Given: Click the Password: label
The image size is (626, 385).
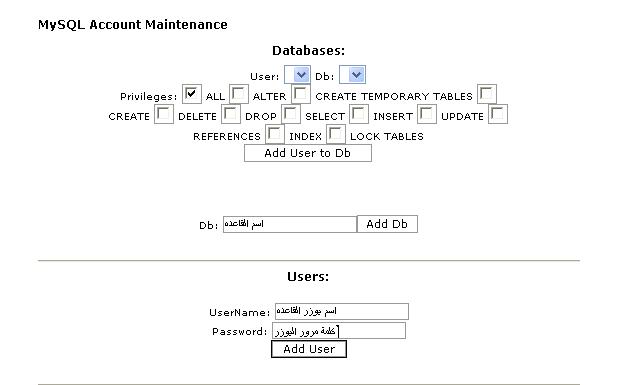Looking at the screenshot, I should click(240, 331).
